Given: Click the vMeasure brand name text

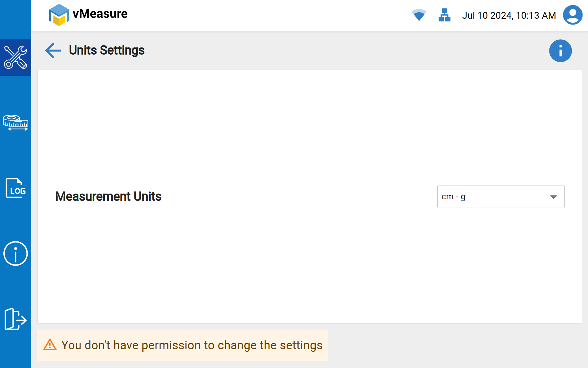Looking at the screenshot, I should pos(100,14).
